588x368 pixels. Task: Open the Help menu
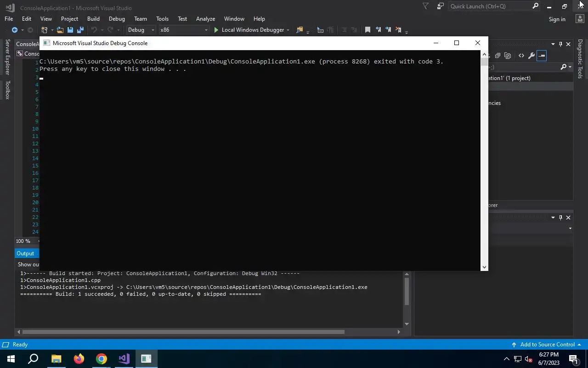pyautogui.click(x=259, y=19)
